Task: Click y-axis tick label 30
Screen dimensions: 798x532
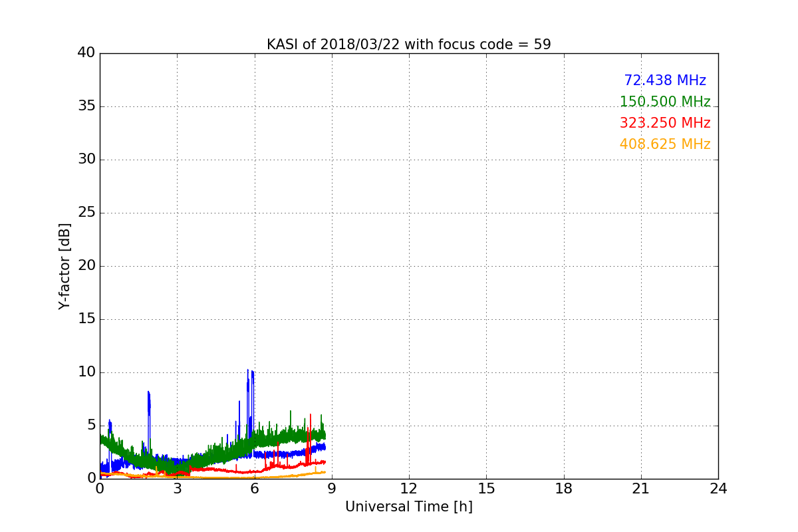Action: pyautogui.click(x=86, y=160)
